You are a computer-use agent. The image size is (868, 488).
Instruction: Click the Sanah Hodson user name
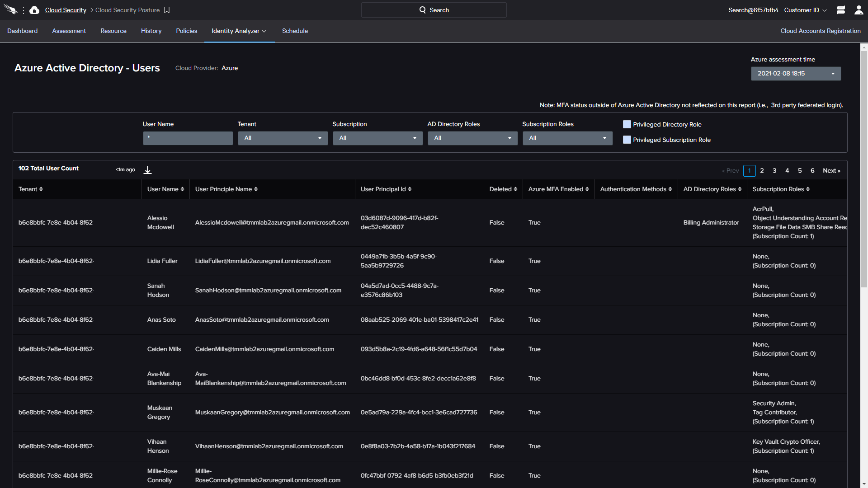point(158,290)
